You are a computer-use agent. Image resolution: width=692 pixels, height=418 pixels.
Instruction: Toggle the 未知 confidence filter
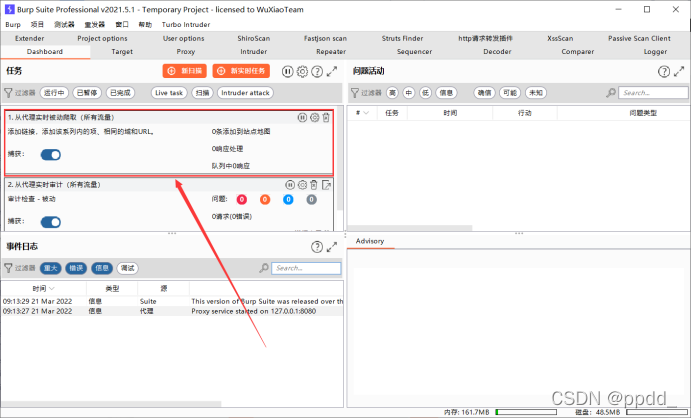pos(536,93)
